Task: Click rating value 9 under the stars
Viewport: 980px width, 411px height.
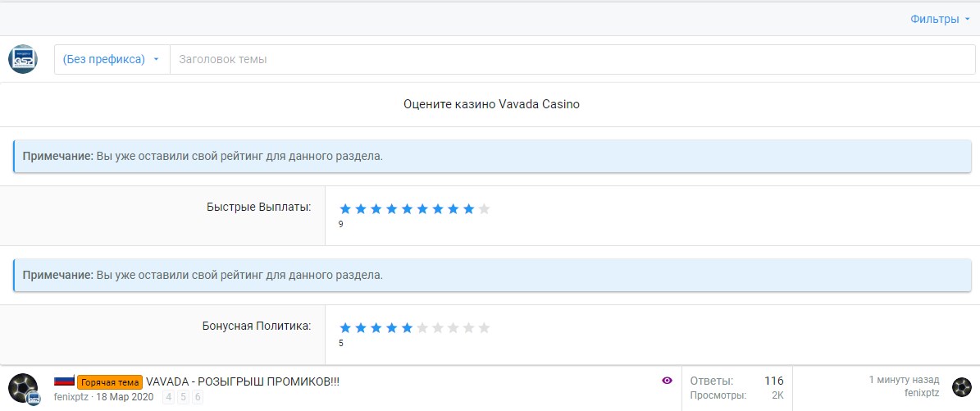Action: 340,225
